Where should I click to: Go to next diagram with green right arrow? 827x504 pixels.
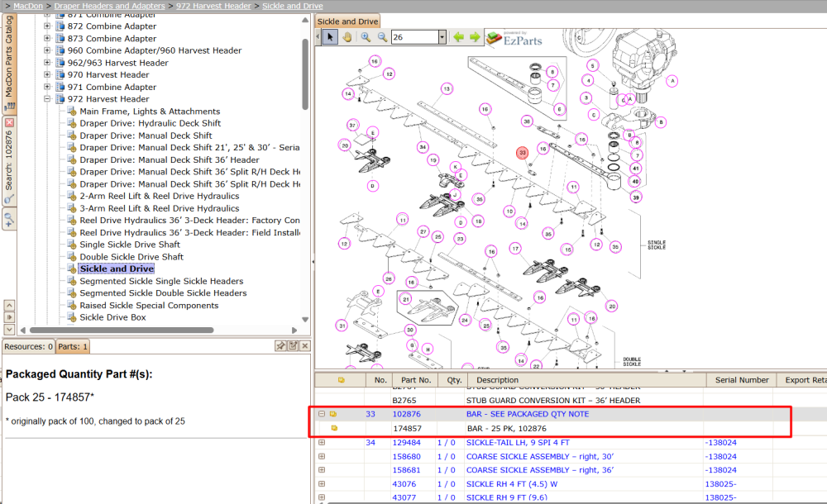tap(476, 37)
